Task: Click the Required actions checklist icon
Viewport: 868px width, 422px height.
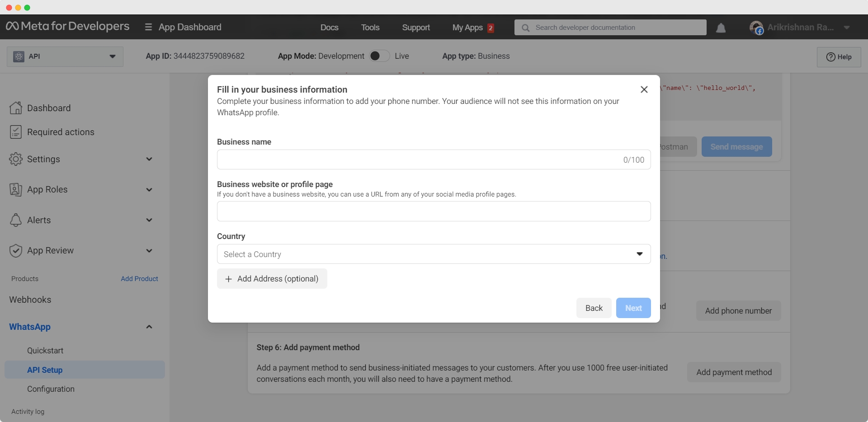Action: pos(16,132)
